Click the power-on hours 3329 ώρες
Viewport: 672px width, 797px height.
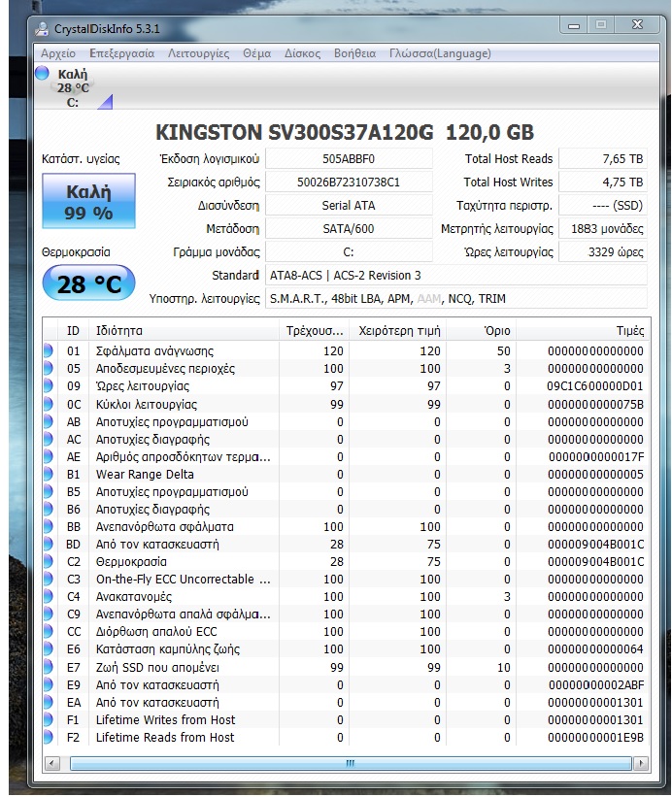(603, 252)
